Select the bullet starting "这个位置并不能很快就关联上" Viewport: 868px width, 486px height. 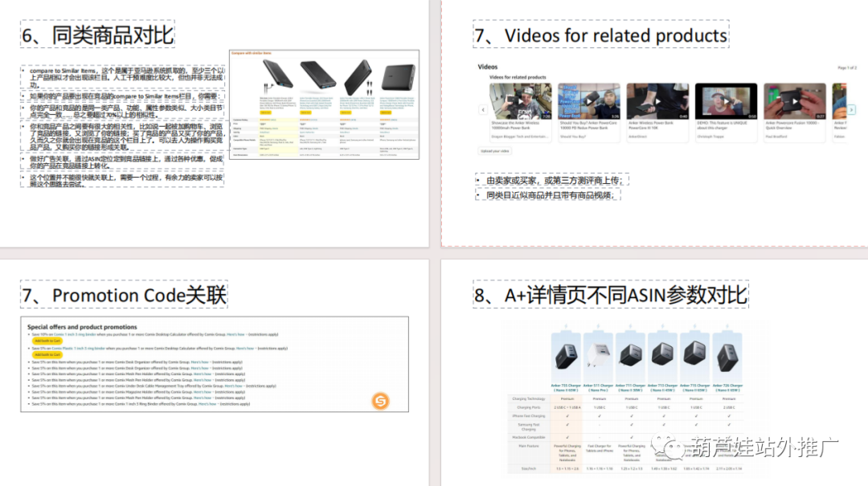click(x=124, y=181)
